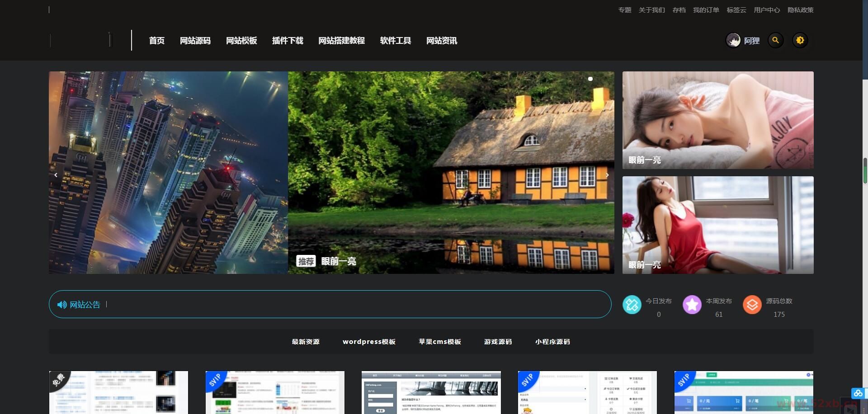
Task: Click the 本周发布 purple star icon
Action: click(x=692, y=305)
